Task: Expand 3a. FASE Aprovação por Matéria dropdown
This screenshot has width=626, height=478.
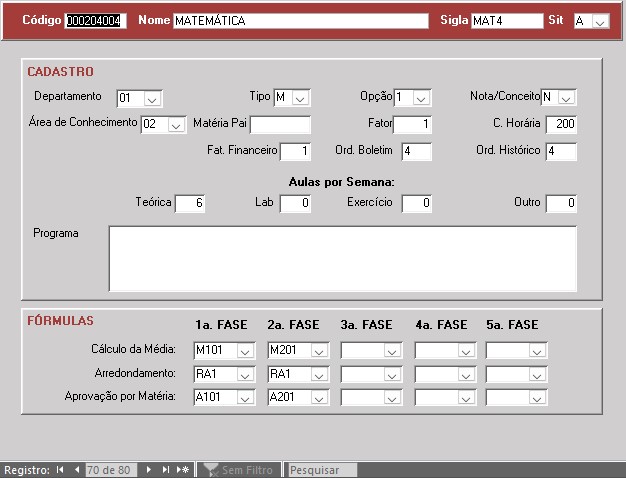Action: point(392,398)
